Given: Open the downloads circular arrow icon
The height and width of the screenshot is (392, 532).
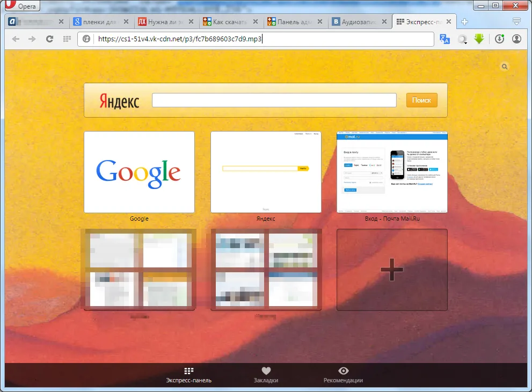Looking at the screenshot, I should coord(499,39).
